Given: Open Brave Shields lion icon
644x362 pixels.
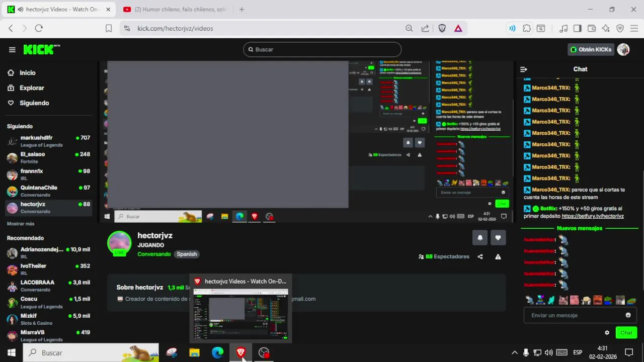Looking at the screenshot, I should tap(442, 29).
